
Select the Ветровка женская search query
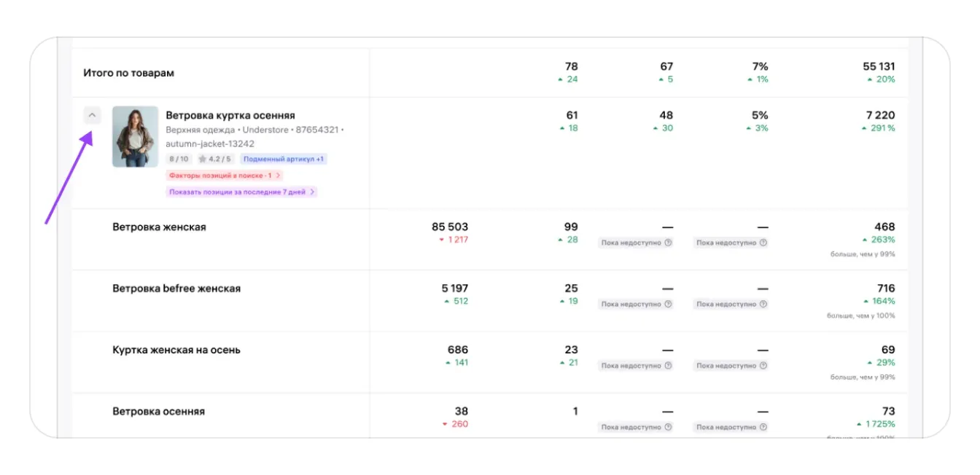pos(159,227)
